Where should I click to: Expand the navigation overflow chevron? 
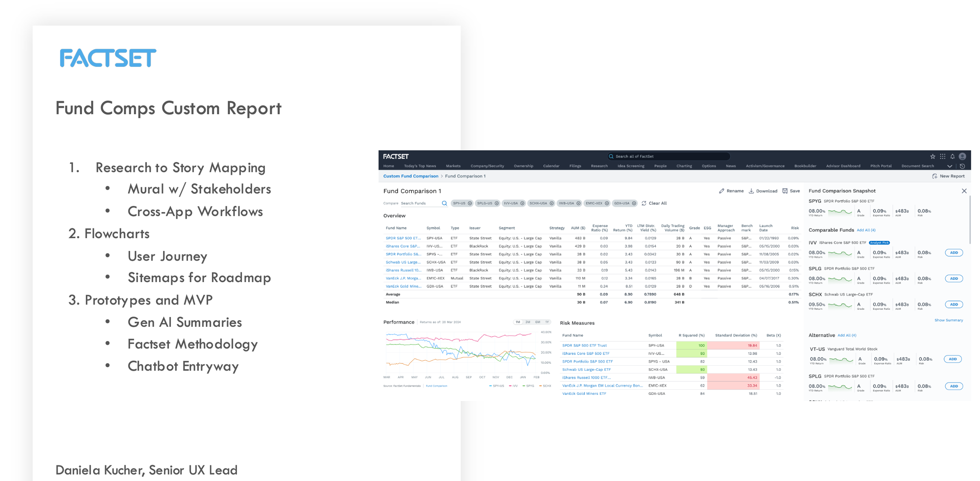[x=949, y=166]
